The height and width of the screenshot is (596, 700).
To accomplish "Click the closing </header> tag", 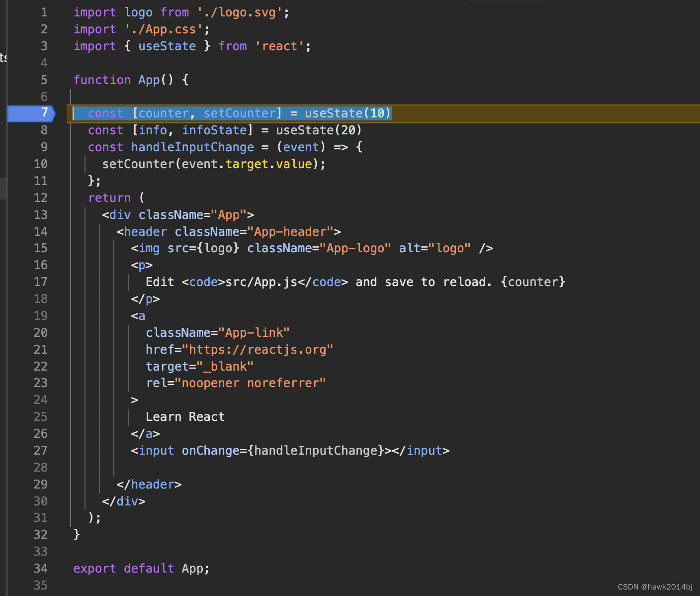I will [149, 485].
